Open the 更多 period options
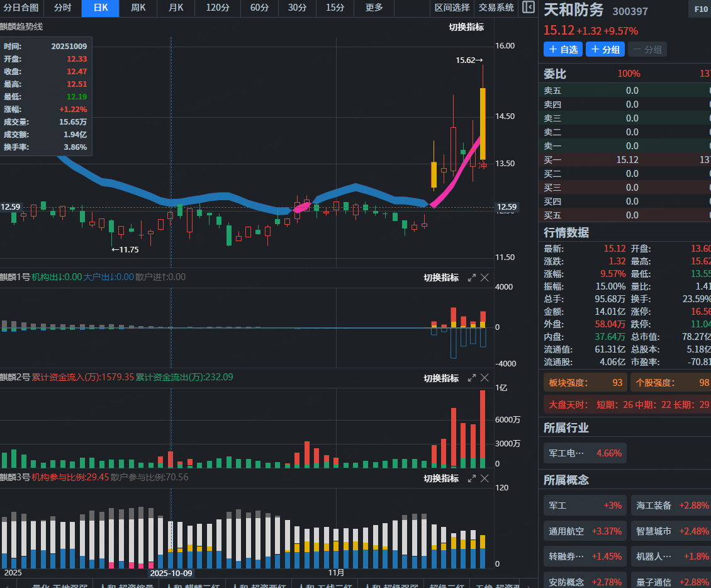 [374, 8]
